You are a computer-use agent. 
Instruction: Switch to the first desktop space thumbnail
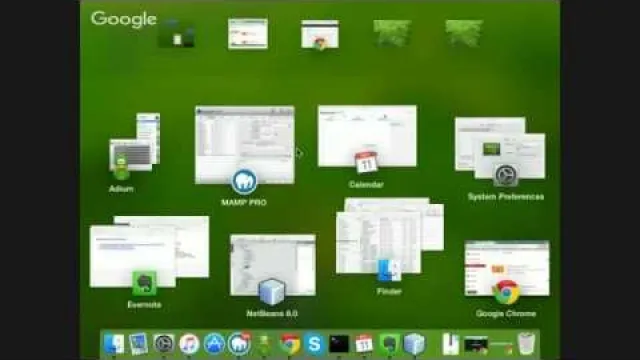tap(176, 33)
